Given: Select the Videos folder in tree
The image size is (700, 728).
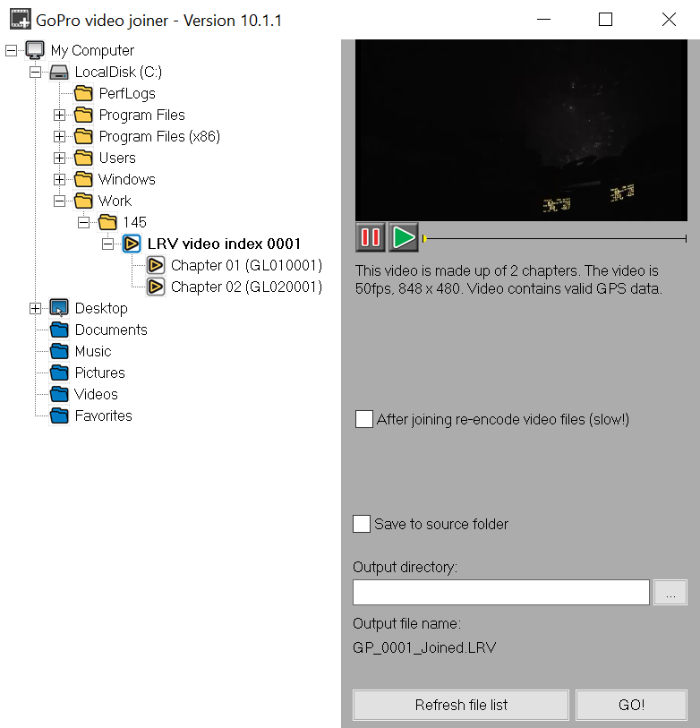Looking at the screenshot, I should tap(96, 394).
